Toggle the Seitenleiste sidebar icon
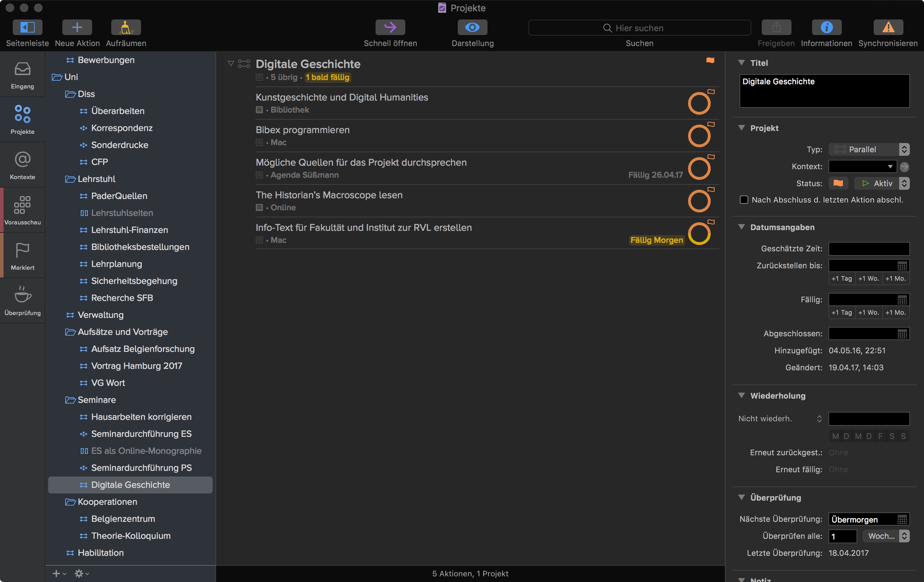 (27, 27)
